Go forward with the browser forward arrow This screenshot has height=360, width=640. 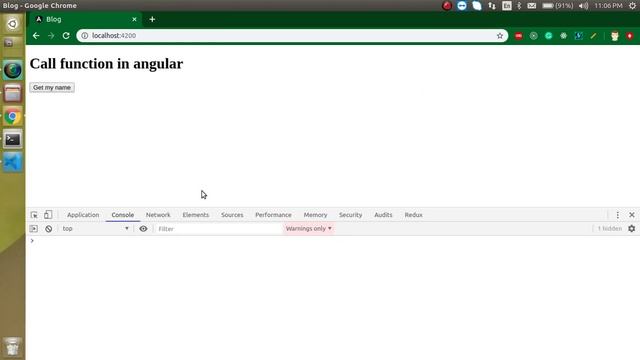point(51,36)
